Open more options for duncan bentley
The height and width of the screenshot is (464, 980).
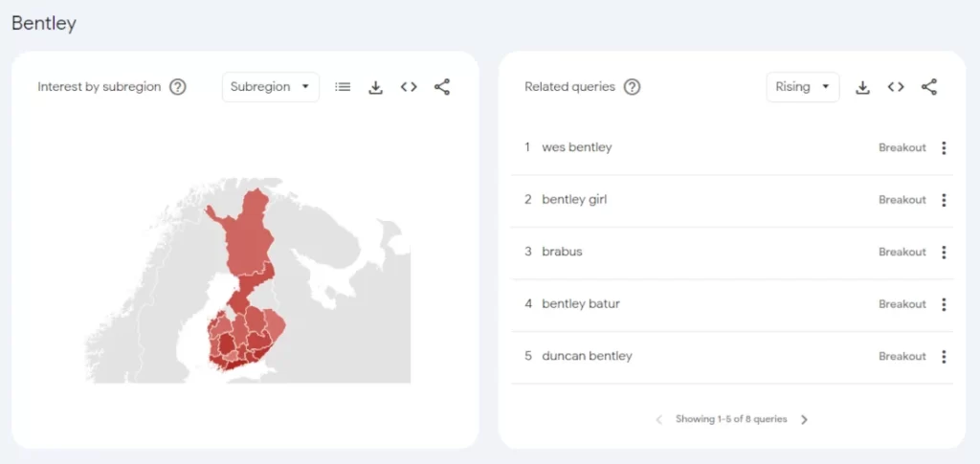coord(944,356)
